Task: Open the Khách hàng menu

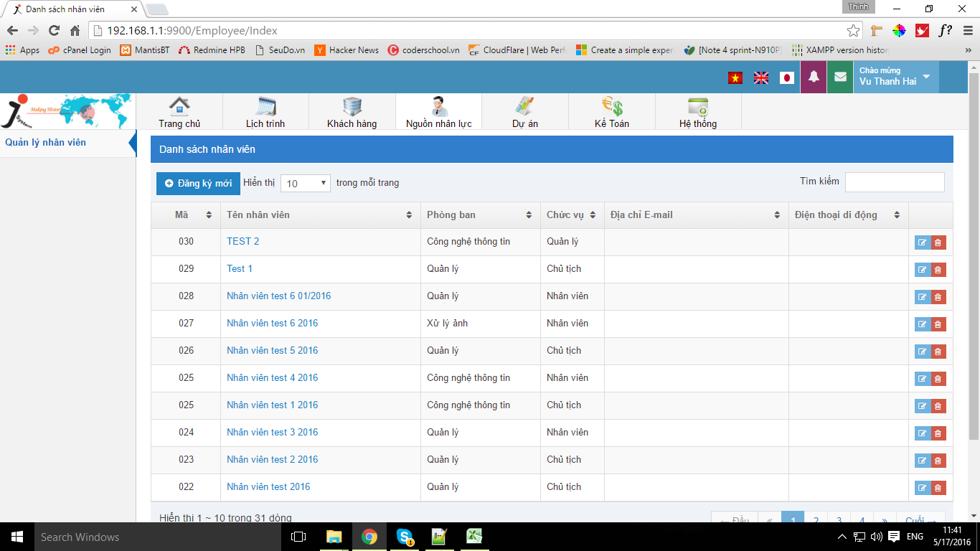Action: coord(352,112)
